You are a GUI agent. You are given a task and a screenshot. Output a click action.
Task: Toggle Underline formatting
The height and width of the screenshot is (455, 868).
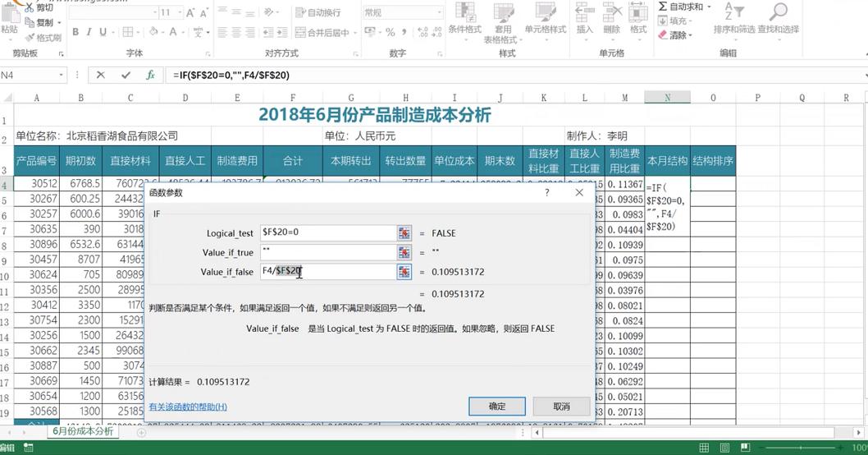103,32
